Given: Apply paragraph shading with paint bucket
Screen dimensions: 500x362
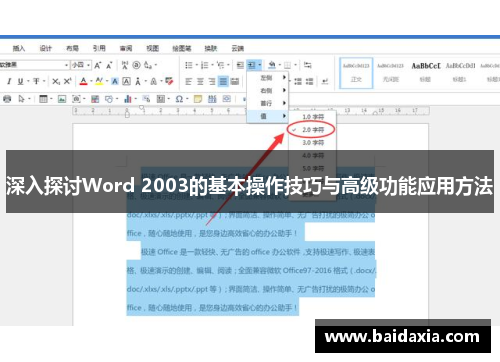Looking at the screenshot, I should point(272,65).
